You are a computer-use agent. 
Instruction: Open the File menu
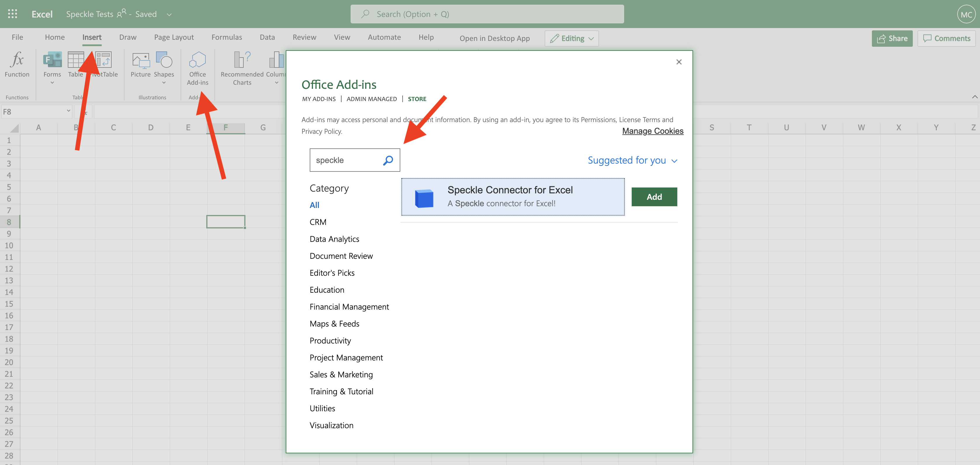click(x=18, y=37)
